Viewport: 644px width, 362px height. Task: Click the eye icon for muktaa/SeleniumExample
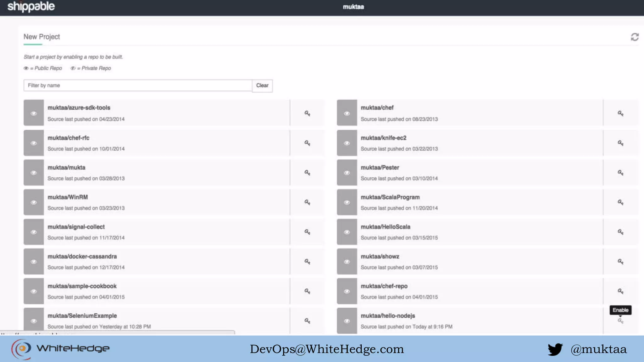[x=34, y=321]
